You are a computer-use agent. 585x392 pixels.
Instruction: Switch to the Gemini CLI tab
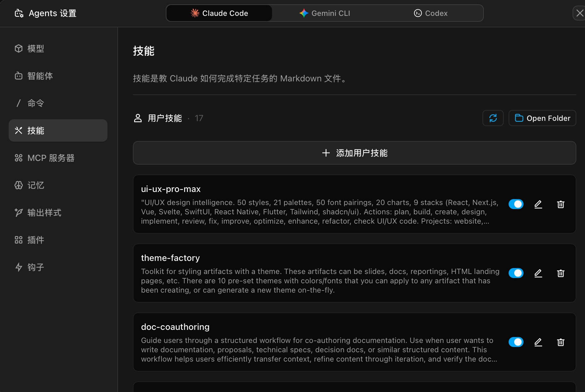coord(325,13)
